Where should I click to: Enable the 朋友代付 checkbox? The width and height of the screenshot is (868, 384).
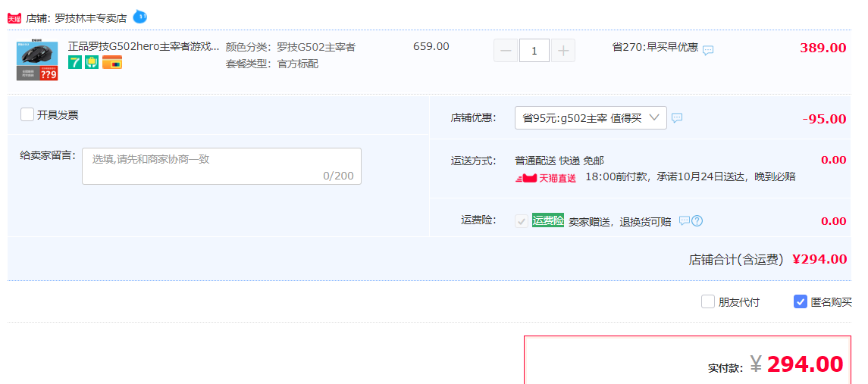(707, 301)
